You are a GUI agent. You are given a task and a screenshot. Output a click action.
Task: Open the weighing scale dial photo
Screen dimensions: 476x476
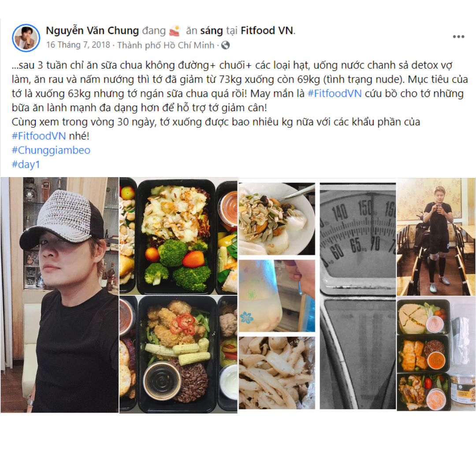357,296
